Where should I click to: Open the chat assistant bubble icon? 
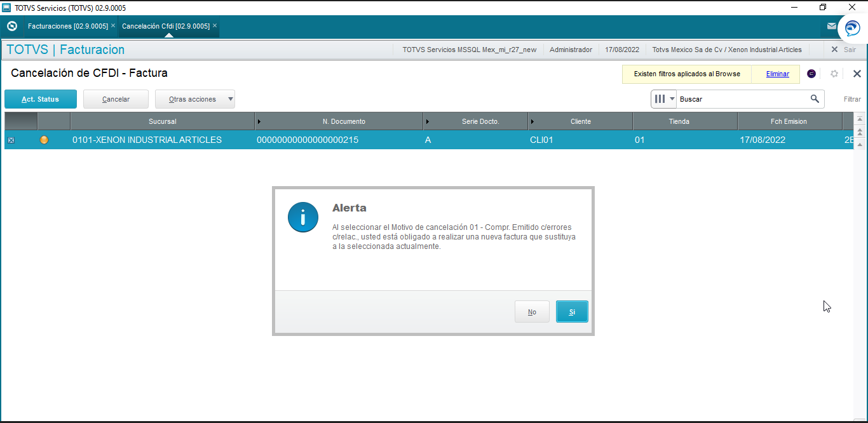click(852, 28)
